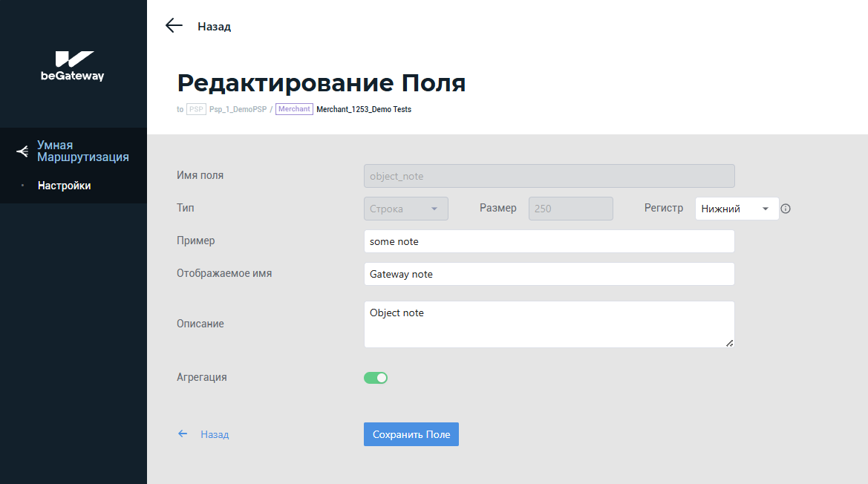Focus the Отображаемое имя field
The height and width of the screenshot is (484, 868).
click(549, 274)
